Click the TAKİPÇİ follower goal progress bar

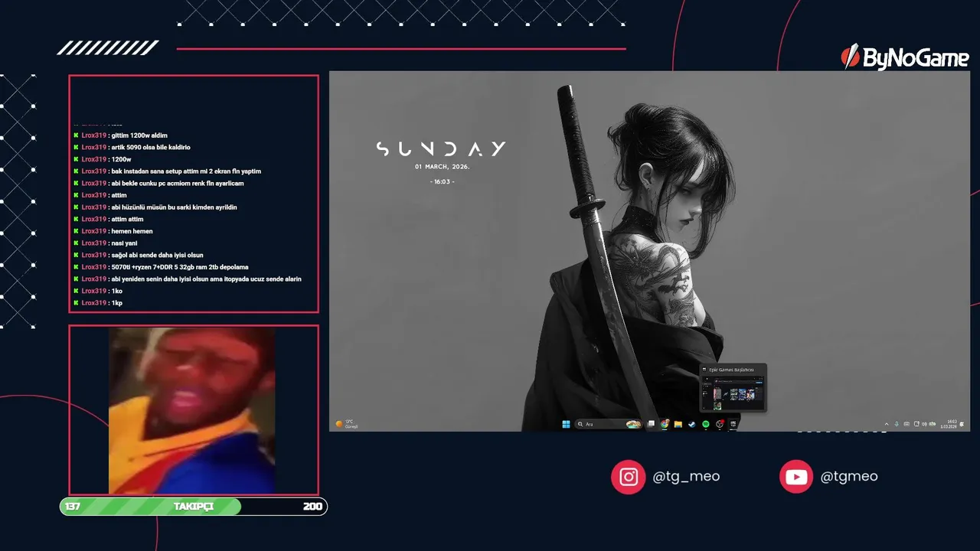[194, 507]
